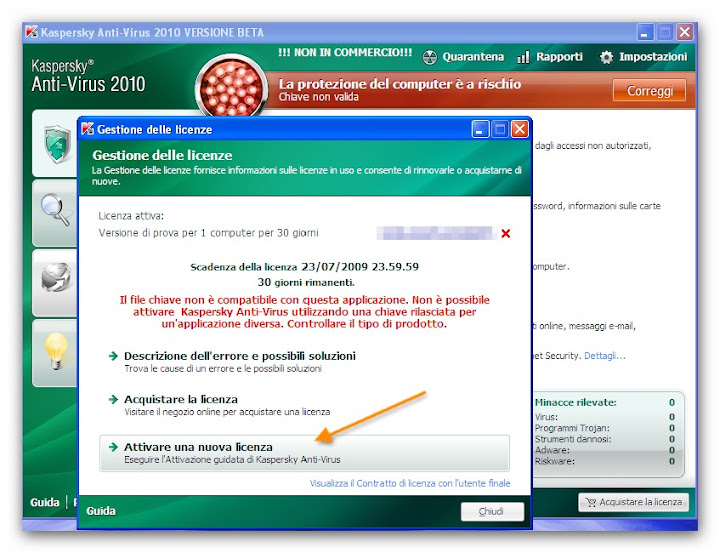Click the Chiudi button
The width and height of the screenshot is (720, 553).
click(492, 512)
